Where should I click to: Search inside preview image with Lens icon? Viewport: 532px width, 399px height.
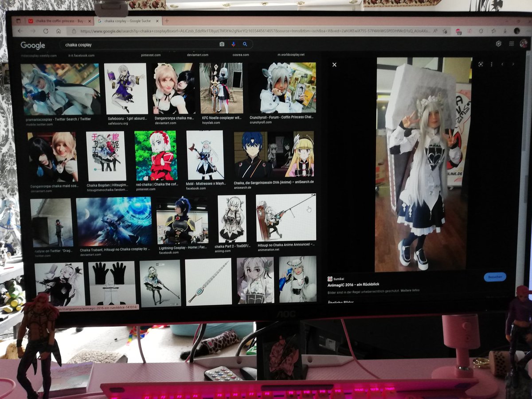[481, 64]
